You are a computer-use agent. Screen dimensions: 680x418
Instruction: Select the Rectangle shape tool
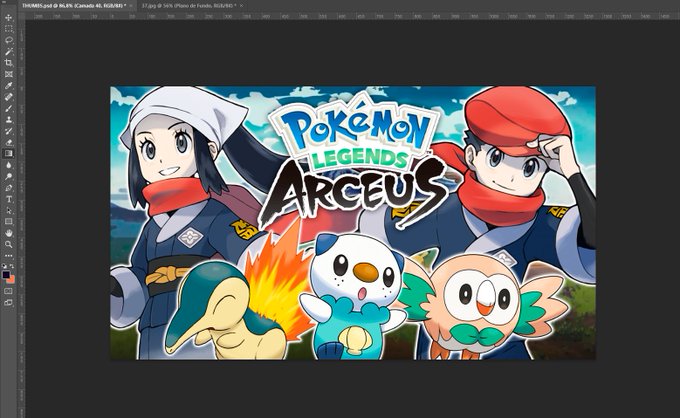click(8, 222)
